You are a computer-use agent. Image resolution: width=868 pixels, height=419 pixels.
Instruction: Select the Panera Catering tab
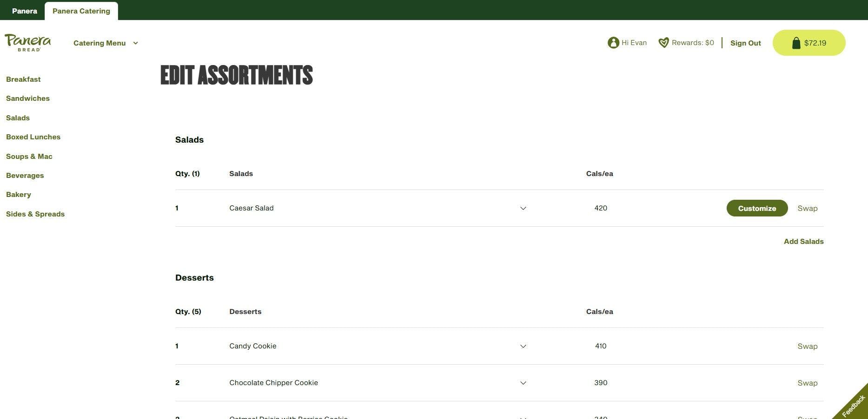(81, 11)
